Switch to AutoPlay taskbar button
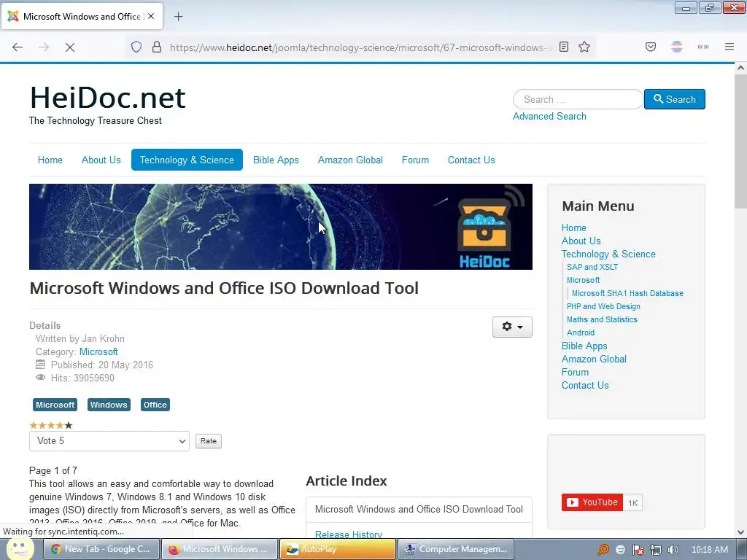This screenshot has height=560, width=747. (x=337, y=549)
